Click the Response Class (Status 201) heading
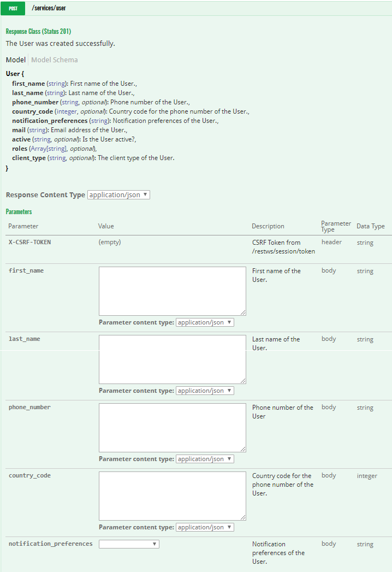 click(x=38, y=31)
